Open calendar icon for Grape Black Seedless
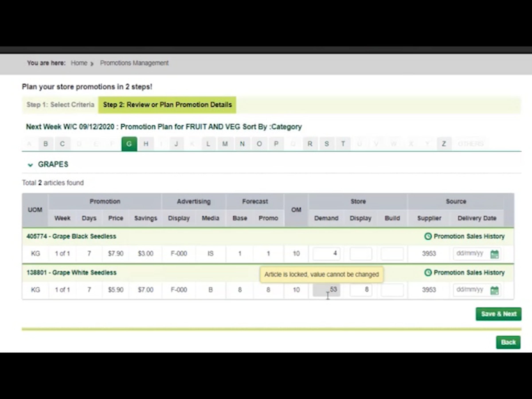Image resolution: width=532 pixels, height=399 pixels. click(494, 254)
